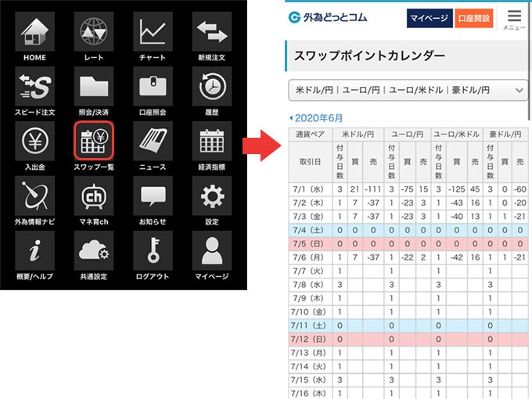Go to previous month via 2020年6月
Image resolution: width=532 pixels, height=399 pixels.
click(315, 117)
